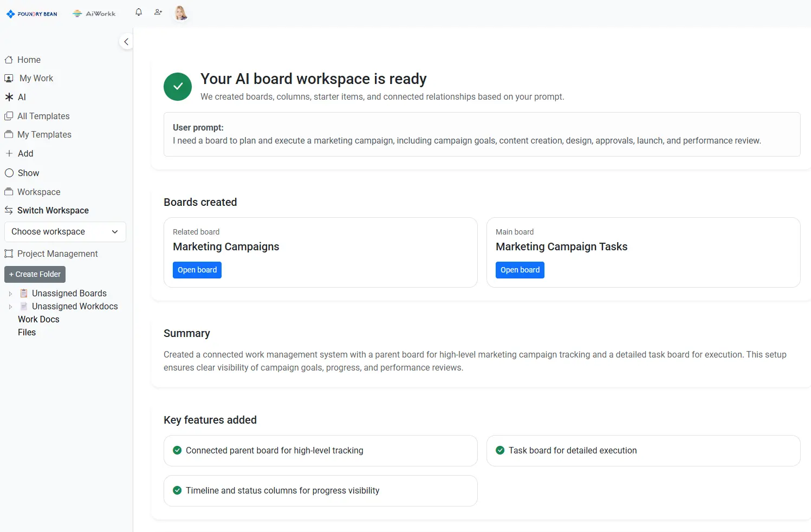811x532 pixels.
Task: Click the Add item in sidebar
Action: click(19, 153)
